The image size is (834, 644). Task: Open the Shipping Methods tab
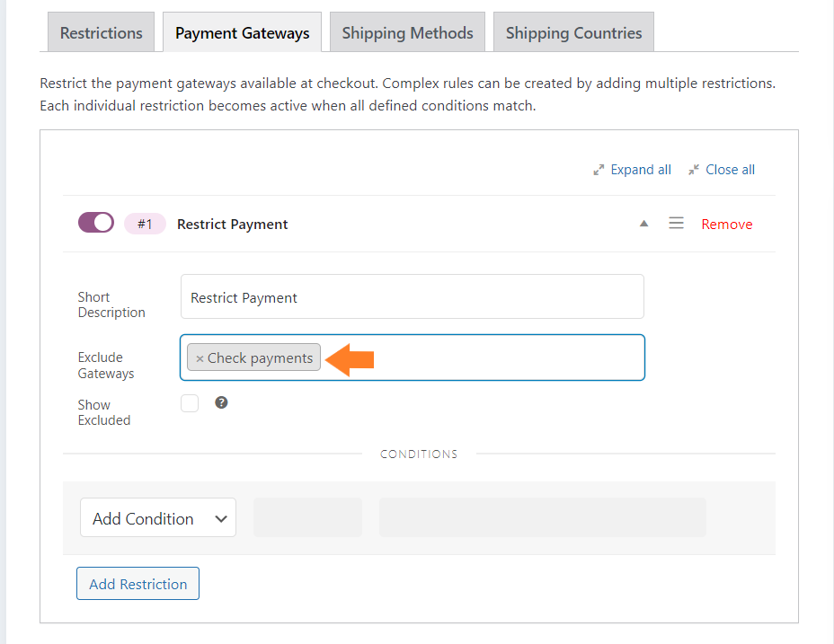pos(407,32)
